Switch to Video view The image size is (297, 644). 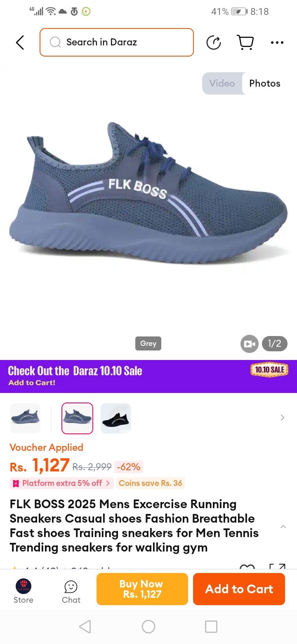coord(222,83)
